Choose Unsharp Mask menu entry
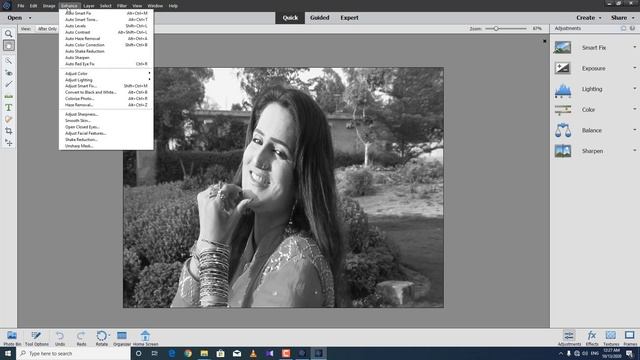The height and width of the screenshot is (360, 640). (106, 146)
